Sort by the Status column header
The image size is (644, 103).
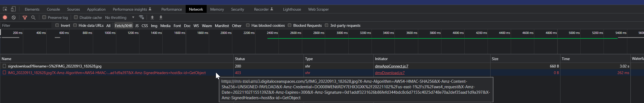pos(269,59)
